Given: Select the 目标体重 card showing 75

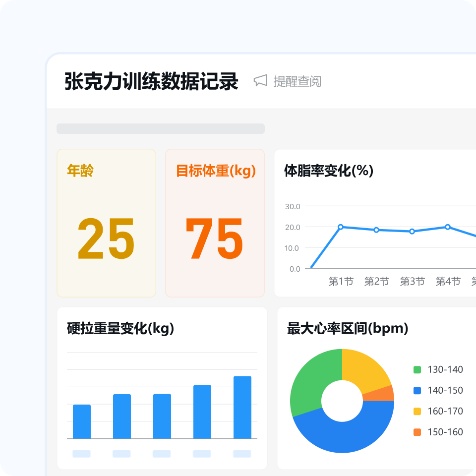Looking at the screenshot, I should [215, 221].
